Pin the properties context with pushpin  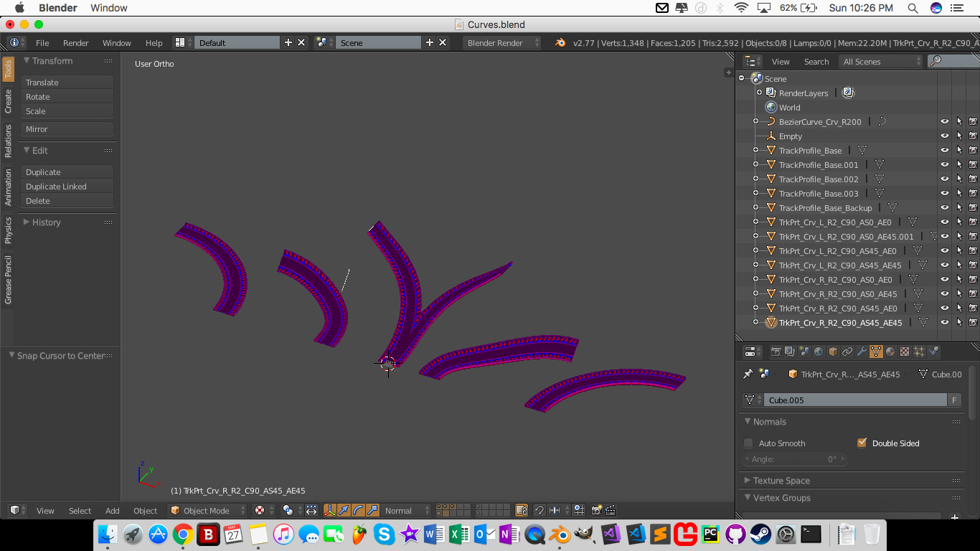coord(748,374)
